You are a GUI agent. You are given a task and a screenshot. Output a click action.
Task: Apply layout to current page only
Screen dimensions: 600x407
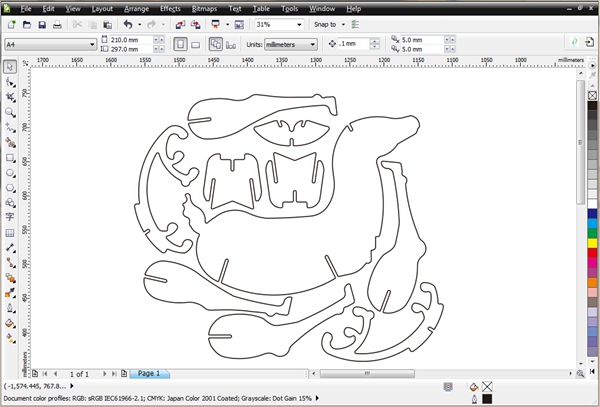(x=231, y=45)
